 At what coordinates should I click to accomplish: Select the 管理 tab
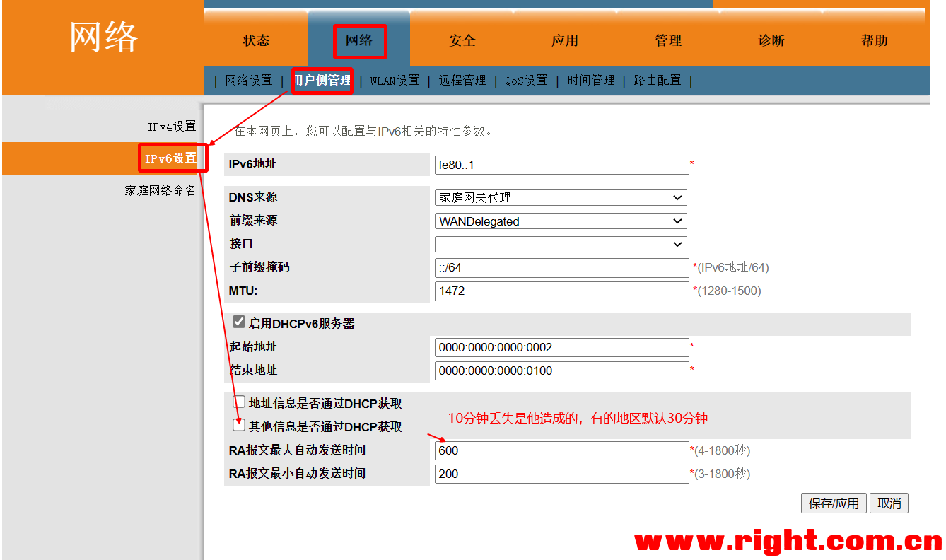point(667,41)
